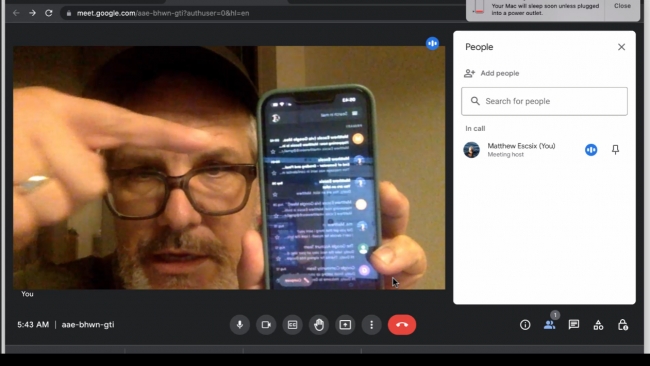Click the site lock icon in the address bar

tap(69, 13)
